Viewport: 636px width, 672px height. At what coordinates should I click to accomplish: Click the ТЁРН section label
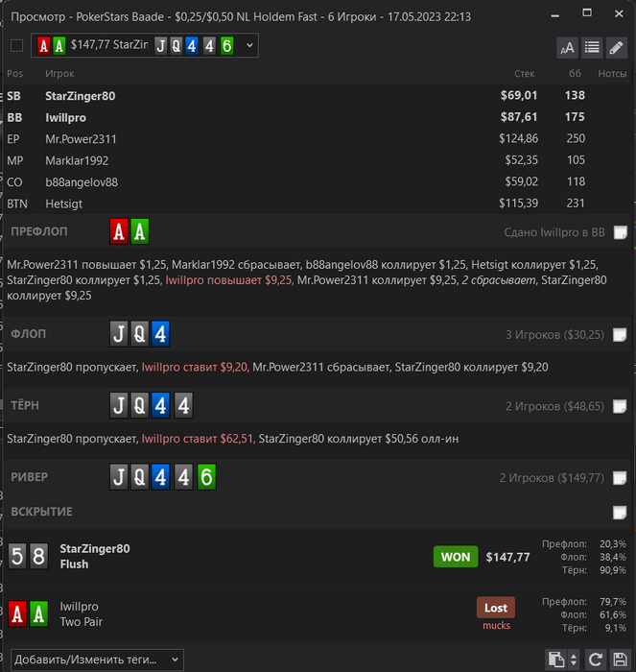(25, 405)
